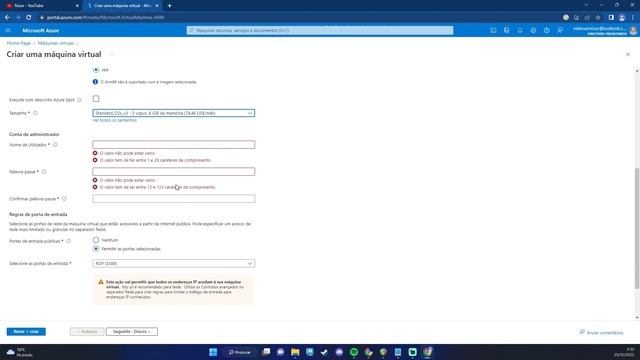Open the Microsoft Azure home logo
Image resolution: width=640 pixels, height=360 pixels.
(41, 31)
